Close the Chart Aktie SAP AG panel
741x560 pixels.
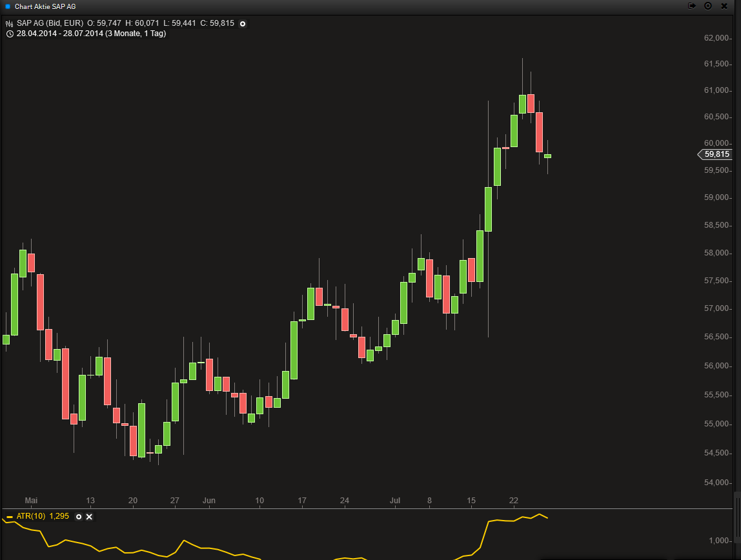[724, 6]
